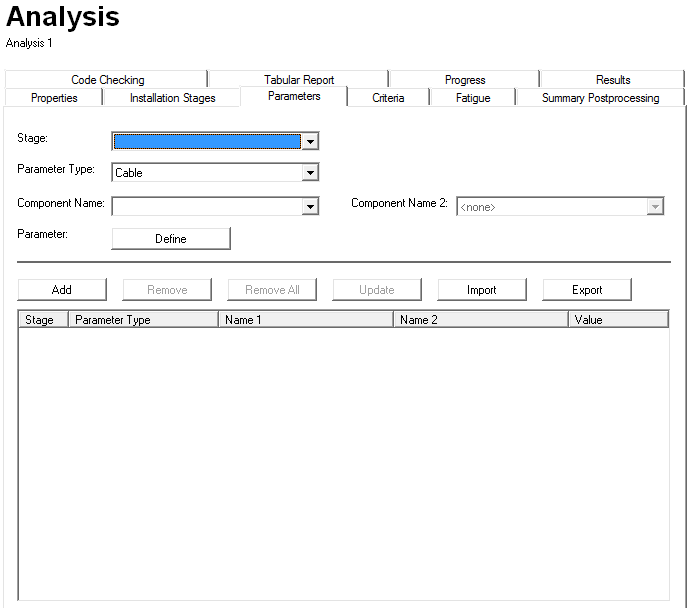Switch to the Properties tab
This screenshot has height=608, width=689.
pyautogui.click(x=54, y=98)
